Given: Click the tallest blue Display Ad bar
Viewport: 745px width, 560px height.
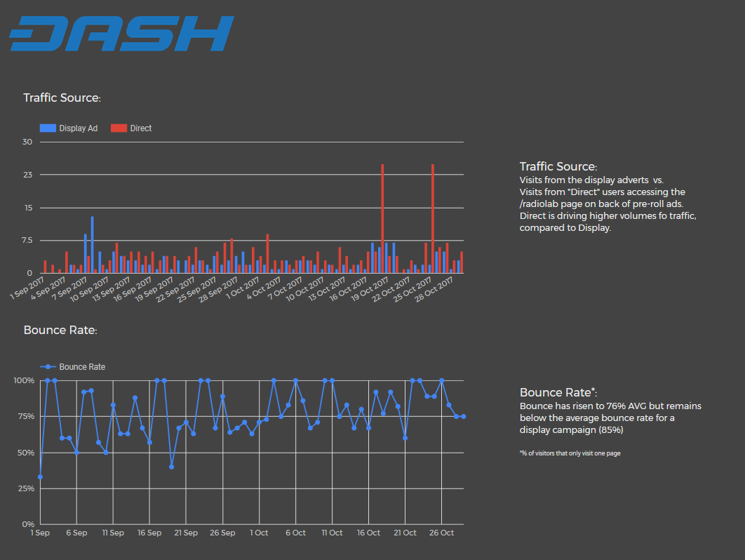Looking at the screenshot, I should (92, 245).
